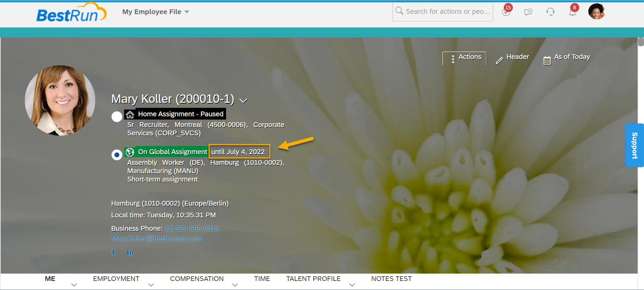Click the As of Today calendar icon
The width and height of the screenshot is (644, 290).
547,60
